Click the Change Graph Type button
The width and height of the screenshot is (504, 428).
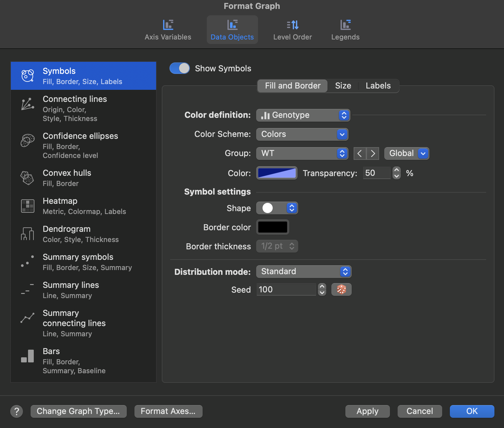coord(78,411)
